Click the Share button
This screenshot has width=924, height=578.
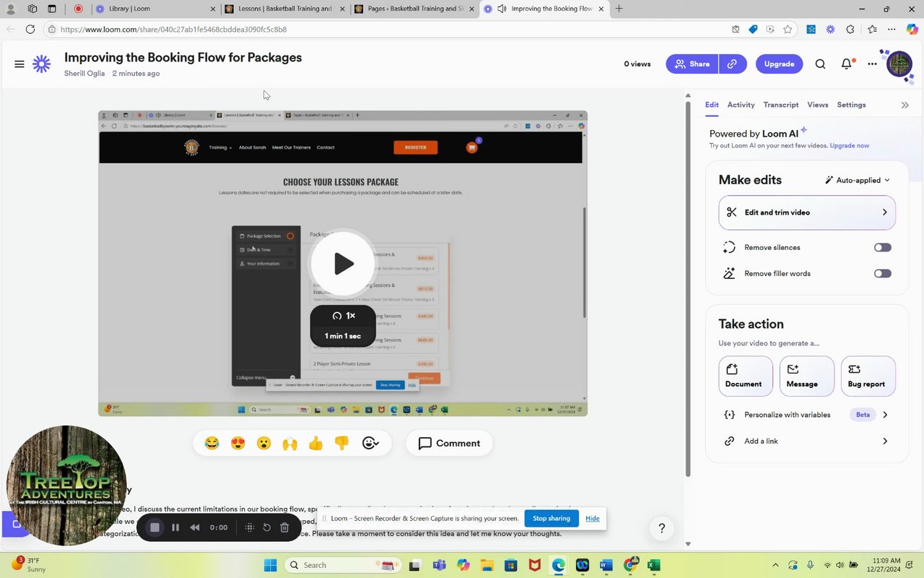(x=692, y=64)
